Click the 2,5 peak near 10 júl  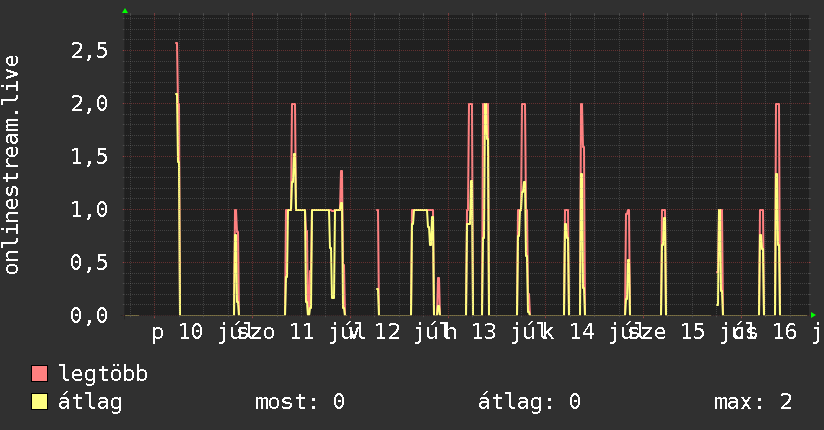(177, 43)
